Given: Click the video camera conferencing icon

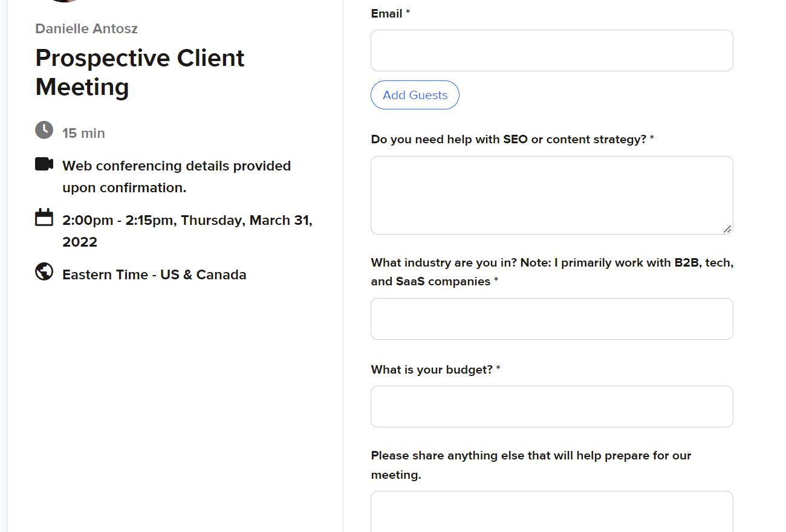Looking at the screenshot, I should tap(44, 164).
